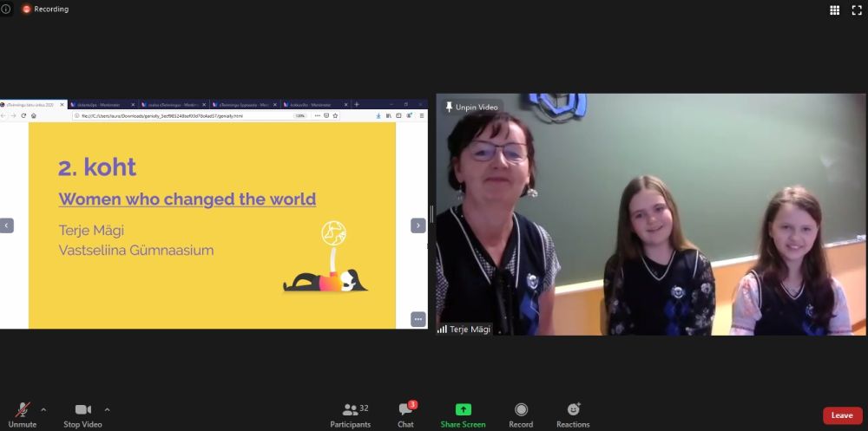Click the shared browser's address bar

[182, 115]
